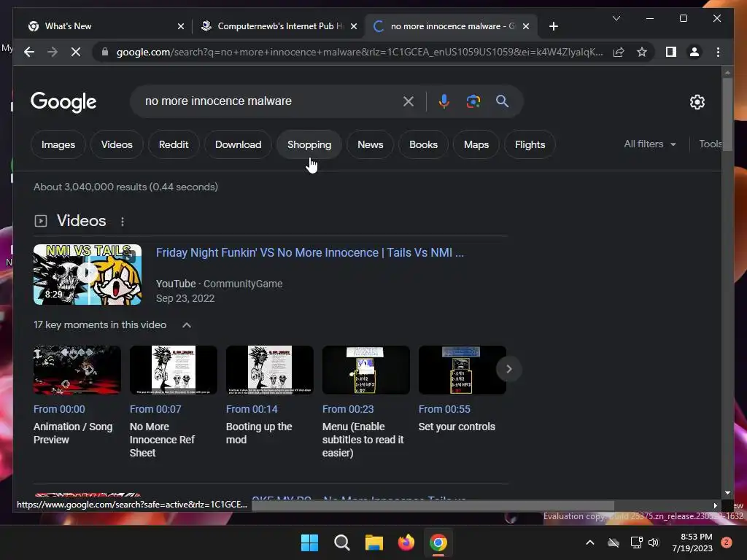Open notification badge in taskbar
This screenshot has width=747, height=560.
click(x=727, y=542)
